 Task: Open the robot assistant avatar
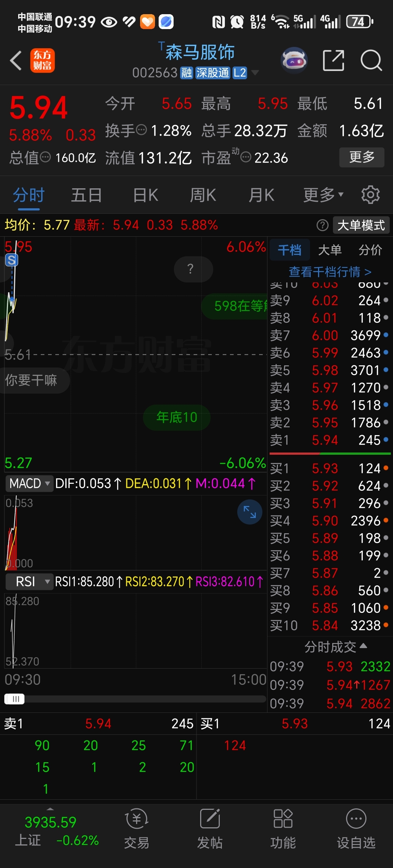point(294,60)
